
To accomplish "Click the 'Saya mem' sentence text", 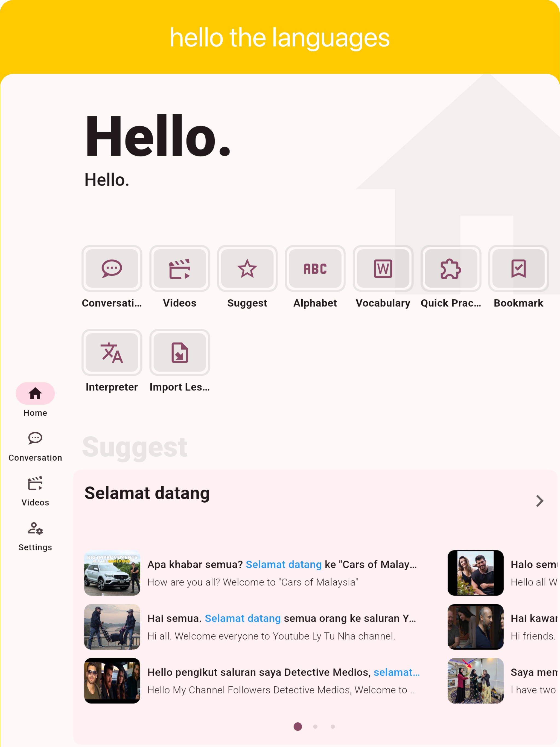I will point(534,672).
